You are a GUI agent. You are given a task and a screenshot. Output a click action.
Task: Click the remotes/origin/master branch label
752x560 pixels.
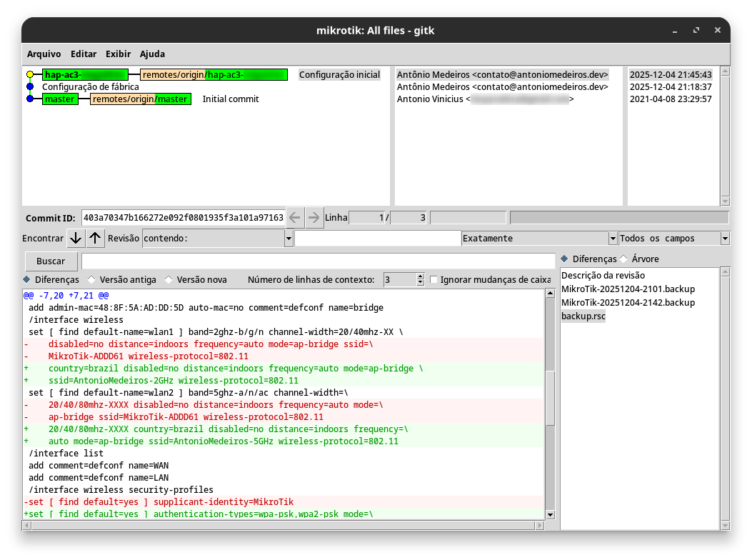(140, 99)
